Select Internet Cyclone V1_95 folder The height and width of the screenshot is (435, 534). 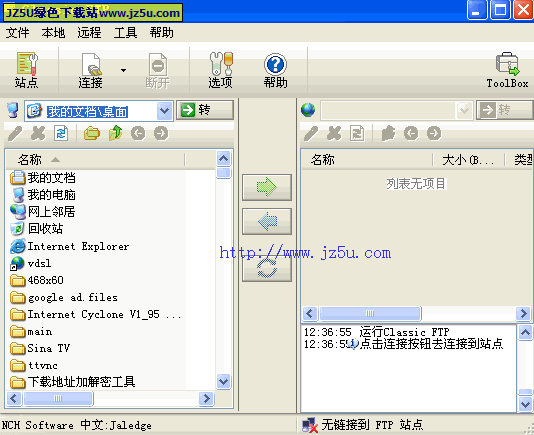[96, 314]
